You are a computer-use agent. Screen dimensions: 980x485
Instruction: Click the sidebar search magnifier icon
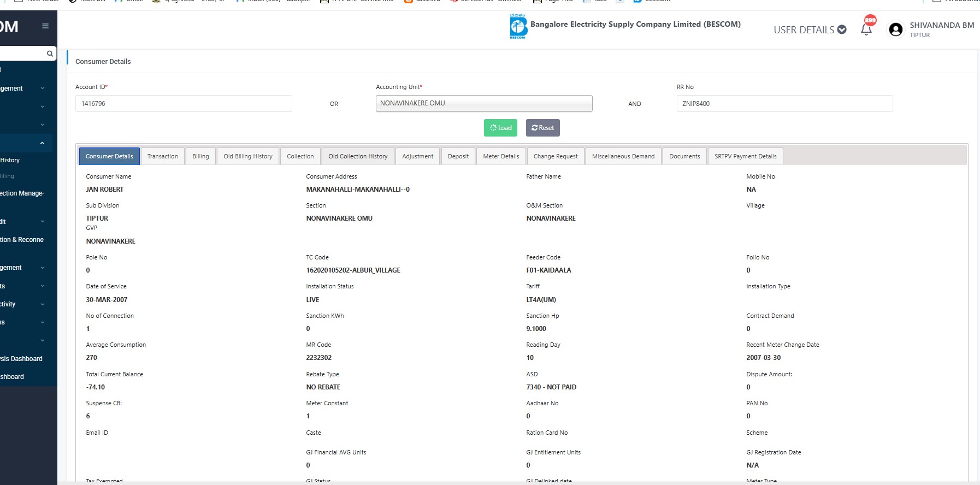tap(50, 54)
